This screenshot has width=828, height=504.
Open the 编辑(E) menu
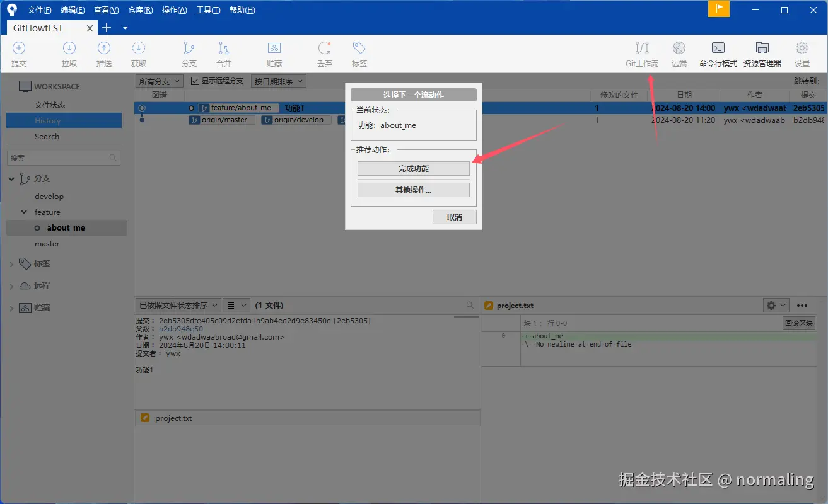[x=73, y=10]
